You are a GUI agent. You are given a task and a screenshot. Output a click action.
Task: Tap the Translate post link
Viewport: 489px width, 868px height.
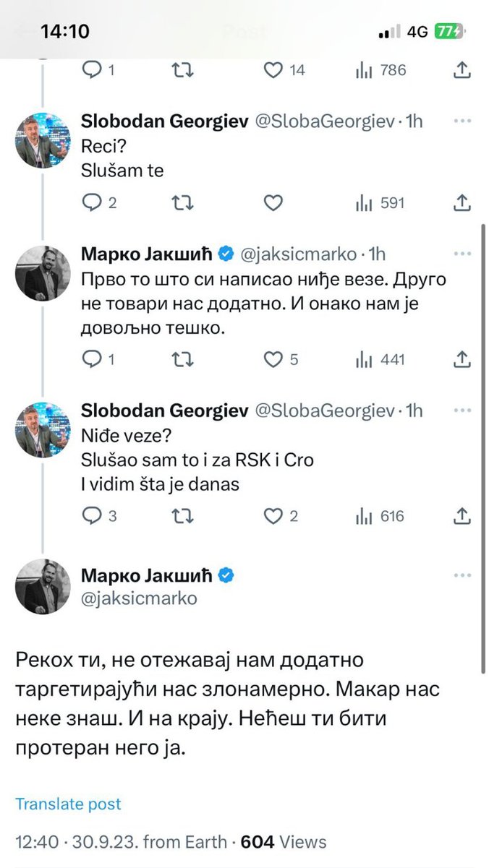pyautogui.click(x=68, y=804)
